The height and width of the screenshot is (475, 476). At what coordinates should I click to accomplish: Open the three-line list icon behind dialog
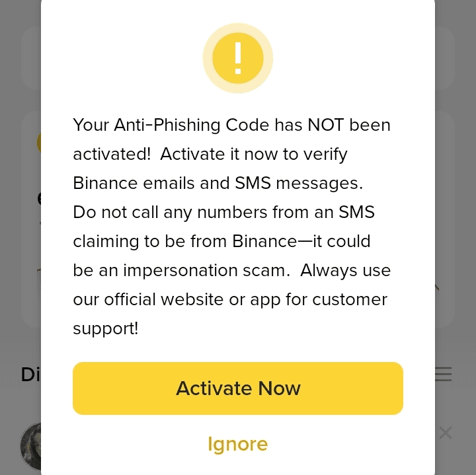click(x=444, y=375)
